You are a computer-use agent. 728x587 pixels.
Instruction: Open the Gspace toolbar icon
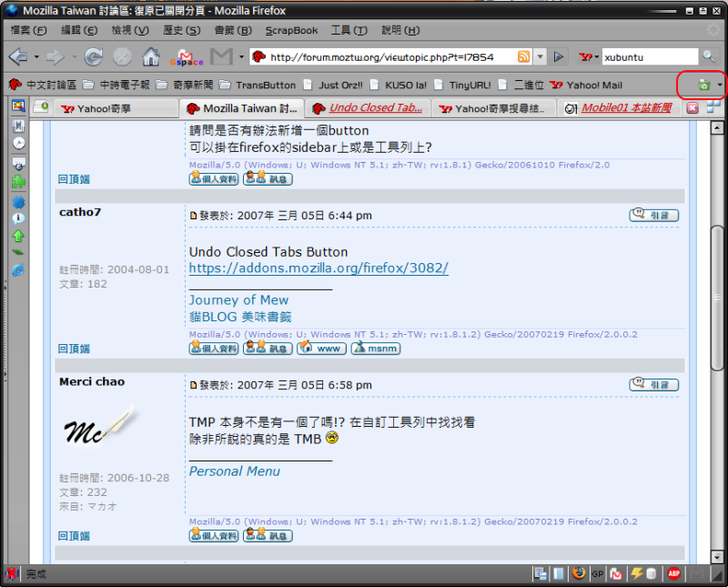tap(187, 57)
